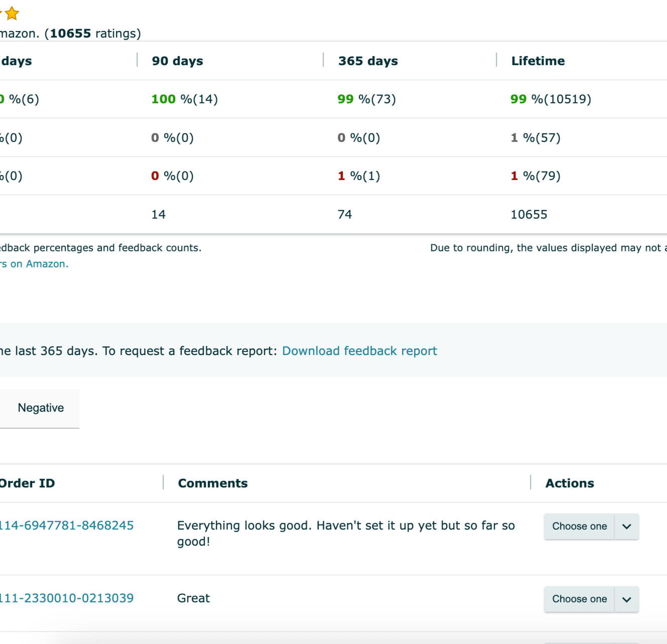667x644 pixels.
Task: Click the Actions column header
Action: 570,484
